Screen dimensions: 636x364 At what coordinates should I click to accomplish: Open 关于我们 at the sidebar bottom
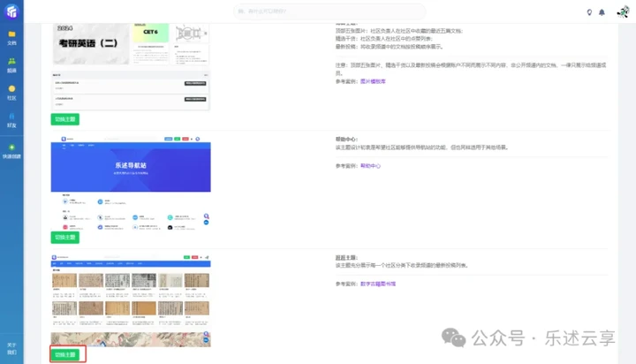tap(11, 349)
